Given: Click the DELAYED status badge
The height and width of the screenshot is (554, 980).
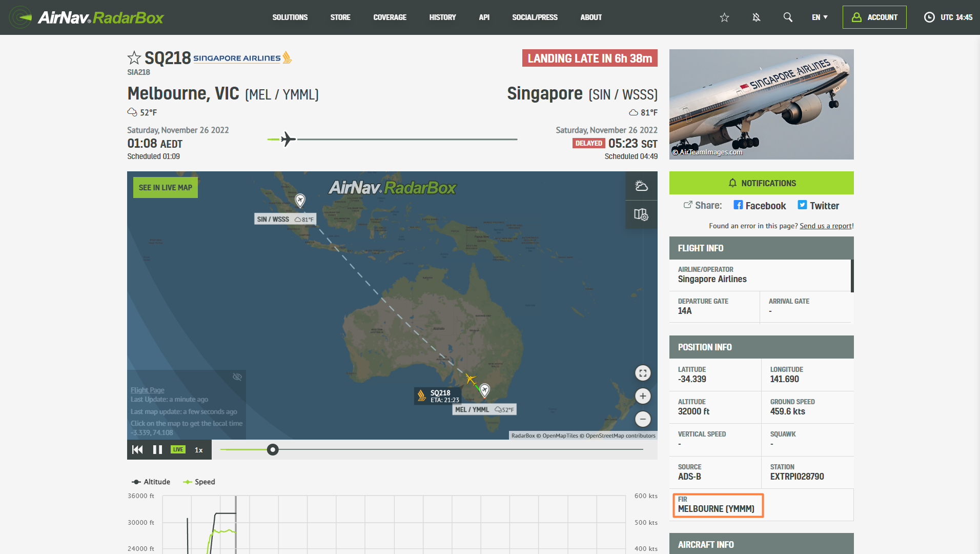Looking at the screenshot, I should coord(588,144).
